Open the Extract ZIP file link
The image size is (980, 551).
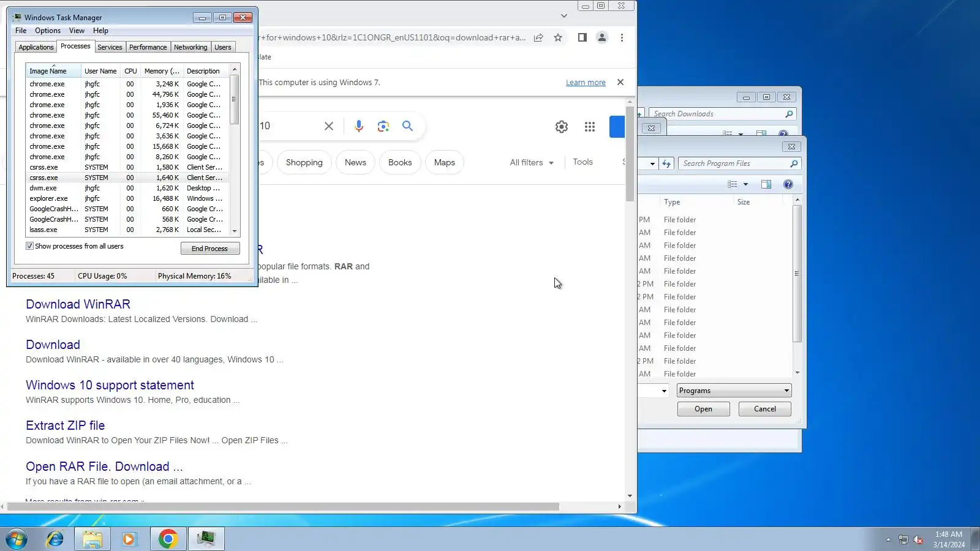click(x=65, y=425)
